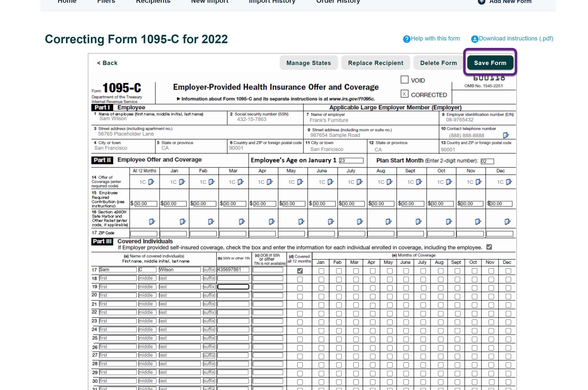The width and height of the screenshot is (588, 390).
Task: Open code picker for Aug offer of coverage
Action: pyautogui.click(x=389, y=182)
